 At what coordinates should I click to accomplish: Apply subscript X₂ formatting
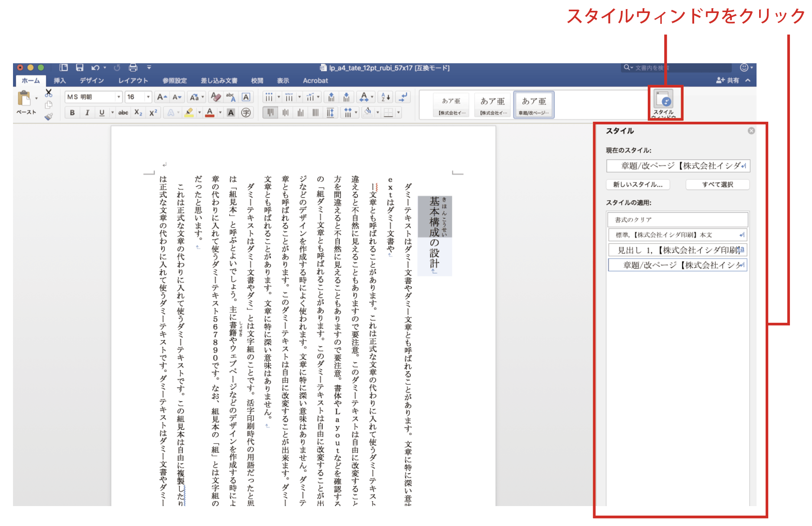(138, 113)
